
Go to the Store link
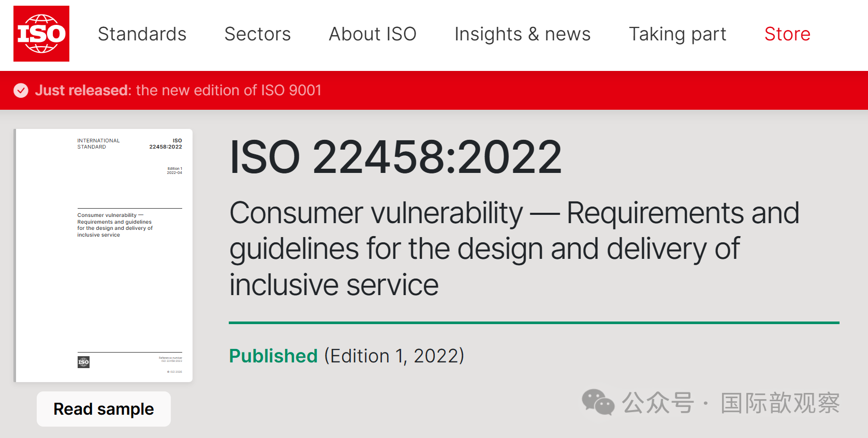coord(787,34)
